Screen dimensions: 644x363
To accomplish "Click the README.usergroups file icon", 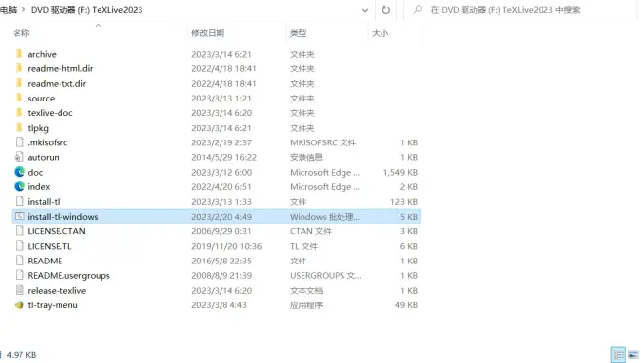I will [x=20, y=275].
